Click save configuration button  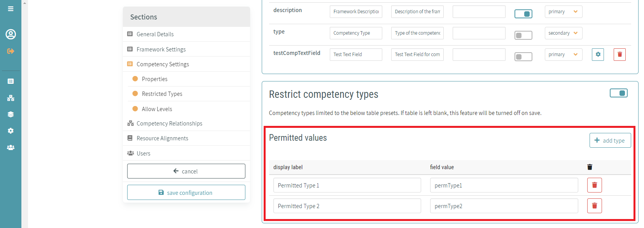(x=186, y=193)
